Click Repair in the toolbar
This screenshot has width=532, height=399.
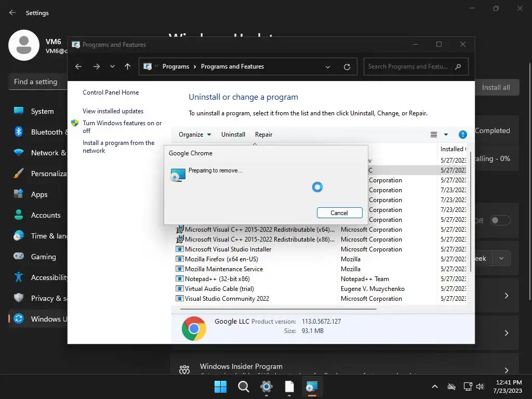point(263,135)
